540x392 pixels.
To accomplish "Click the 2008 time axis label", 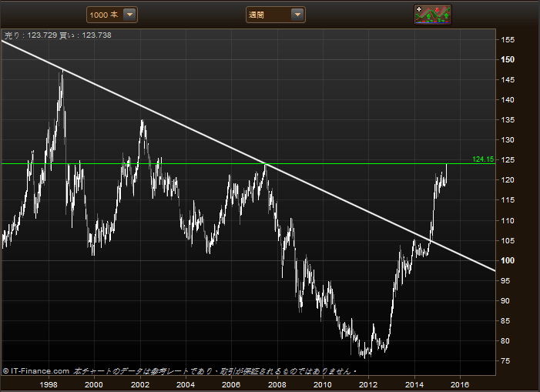I will [277, 385].
